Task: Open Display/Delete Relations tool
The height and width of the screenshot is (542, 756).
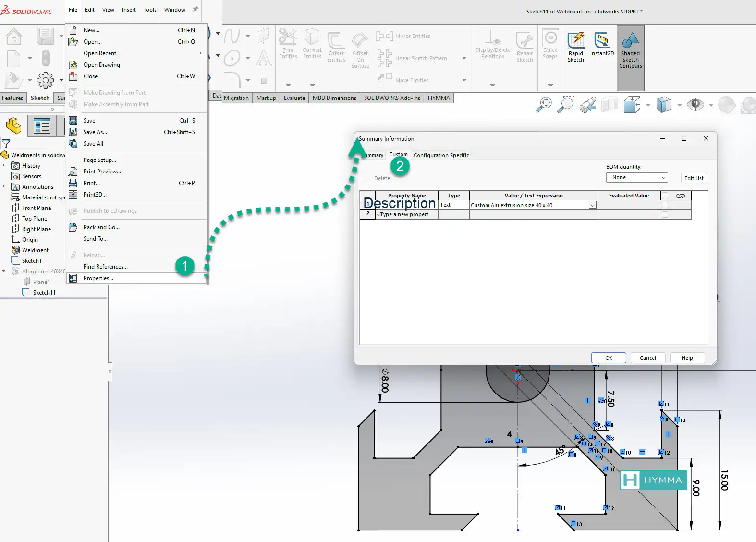Action: pyautogui.click(x=493, y=44)
